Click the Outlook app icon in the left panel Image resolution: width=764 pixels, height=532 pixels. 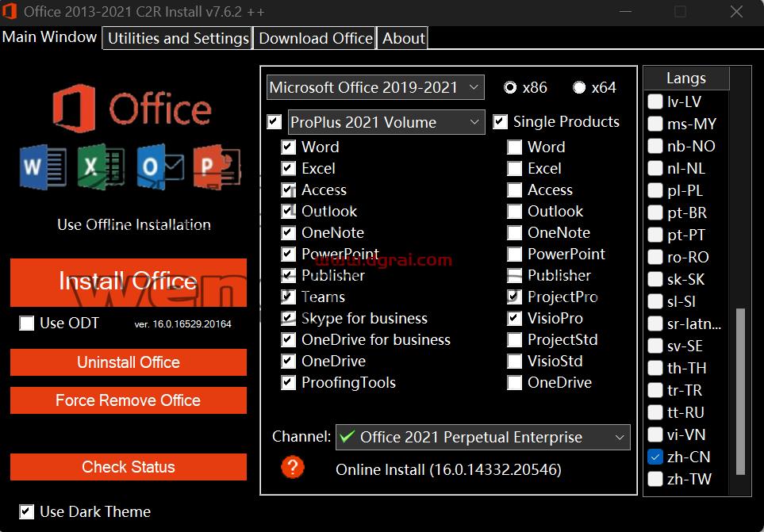(x=160, y=167)
